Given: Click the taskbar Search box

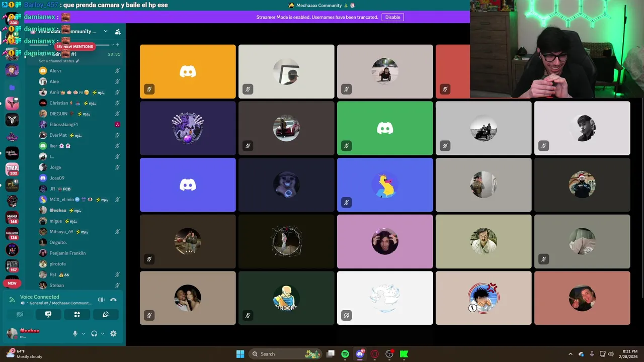Looking at the screenshot, I should tap(285, 354).
